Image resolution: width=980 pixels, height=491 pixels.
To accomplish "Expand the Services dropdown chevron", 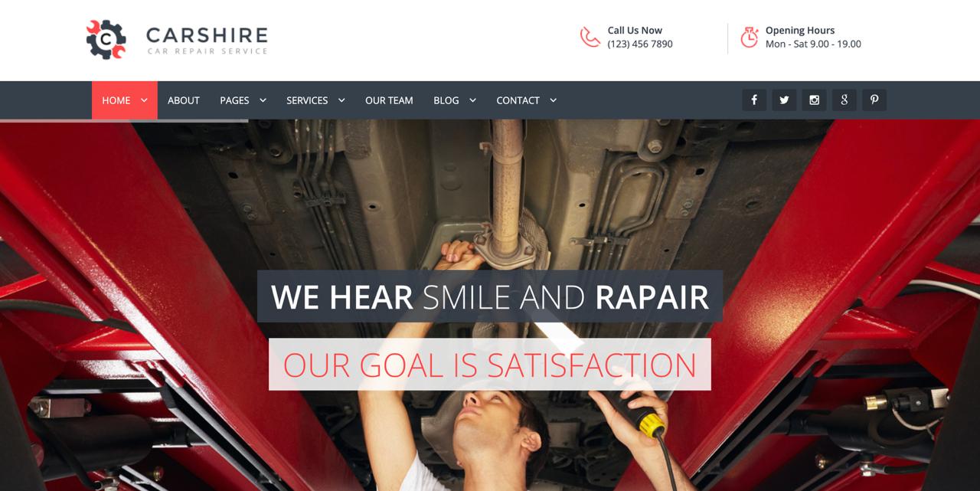I will pyautogui.click(x=341, y=100).
